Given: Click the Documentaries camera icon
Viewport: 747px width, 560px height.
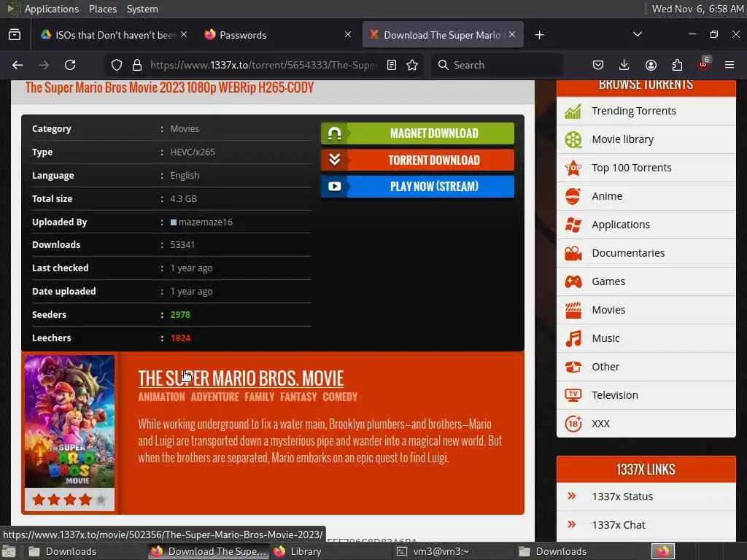Looking at the screenshot, I should click(573, 253).
